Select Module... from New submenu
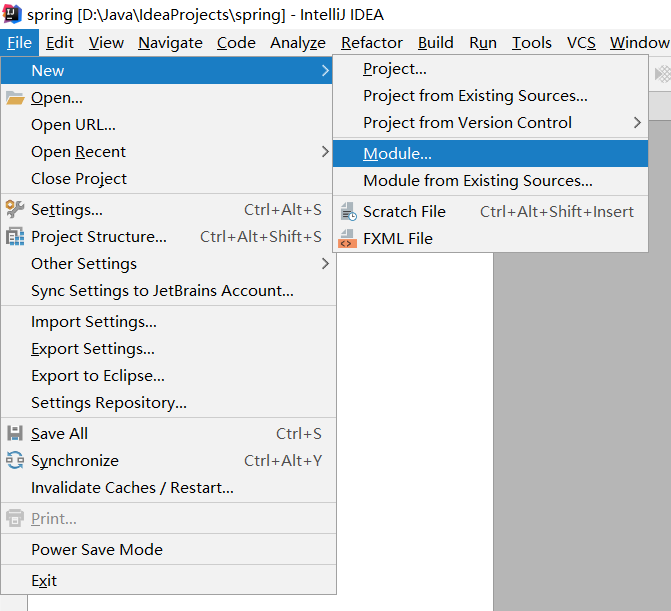Screen dimensions: 671x611 (x=397, y=154)
